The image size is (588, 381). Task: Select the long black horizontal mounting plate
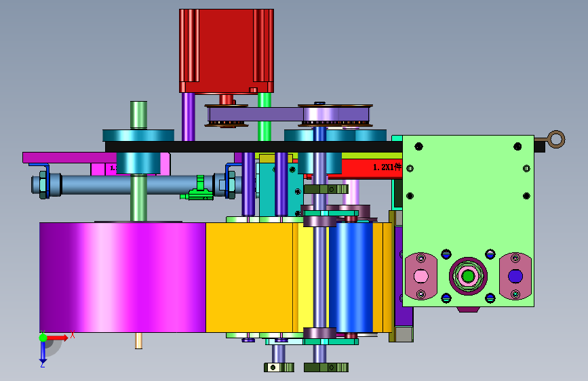point(254,146)
